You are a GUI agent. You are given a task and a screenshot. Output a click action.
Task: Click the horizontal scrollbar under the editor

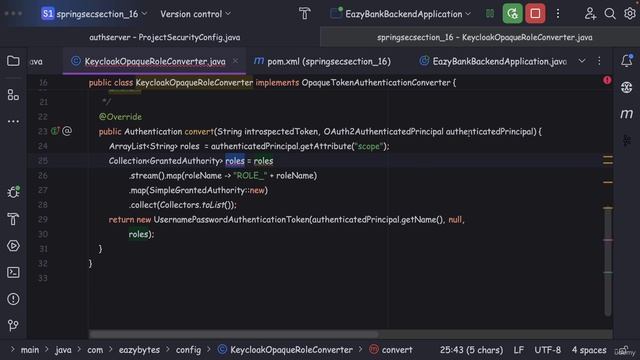click(233, 334)
